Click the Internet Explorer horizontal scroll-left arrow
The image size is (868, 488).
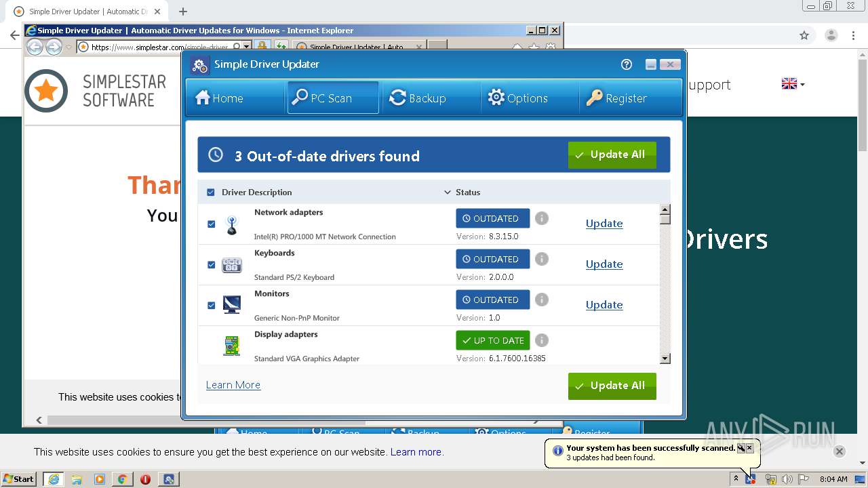pyautogui.click(x=39, y=420)
